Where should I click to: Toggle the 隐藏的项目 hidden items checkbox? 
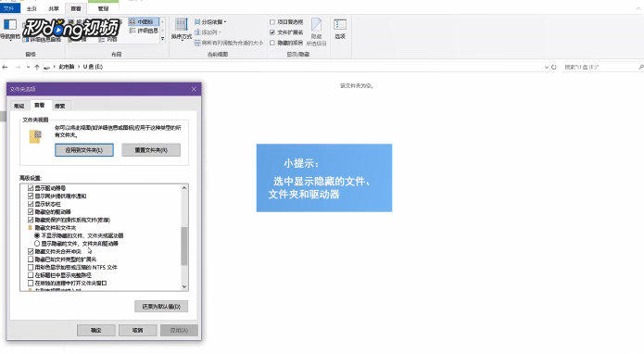(272, 43)
